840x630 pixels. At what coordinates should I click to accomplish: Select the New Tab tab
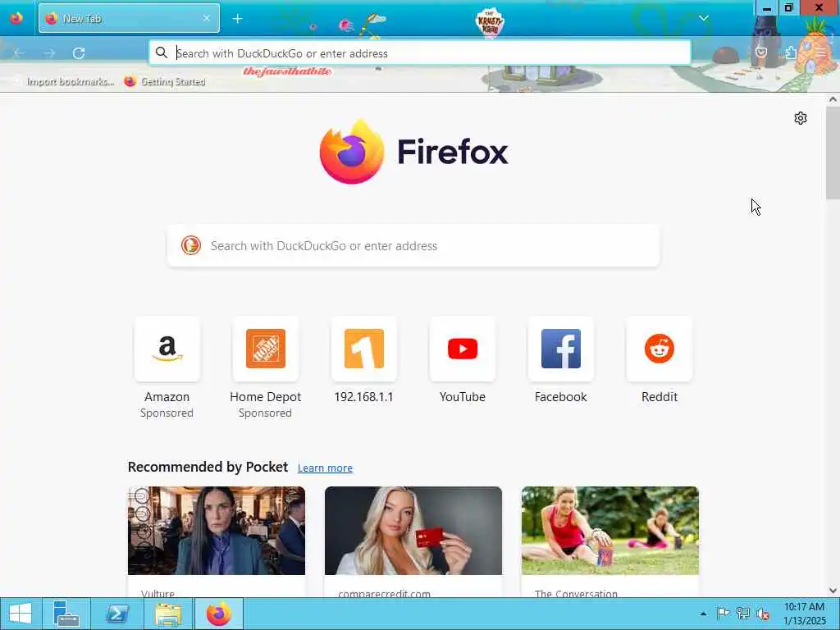tap(129, 18)
